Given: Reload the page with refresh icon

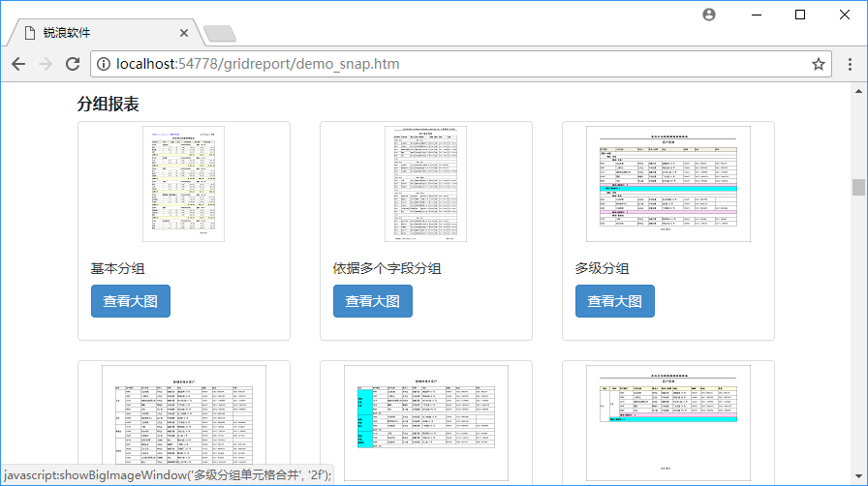Looking at the screenshot, I should [x=73, y=64].
